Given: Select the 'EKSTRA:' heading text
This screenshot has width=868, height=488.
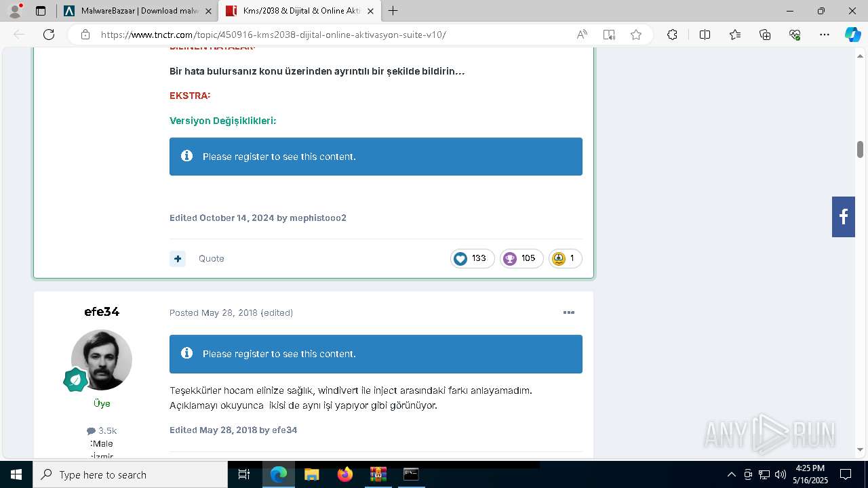Looking at the screenshot, I should pos(190,96).
